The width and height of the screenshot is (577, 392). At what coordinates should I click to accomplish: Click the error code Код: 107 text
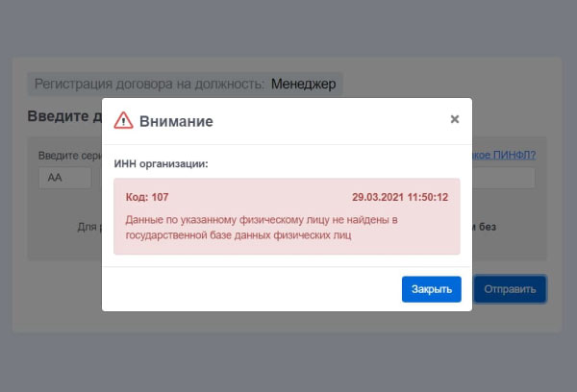(147, 197)
